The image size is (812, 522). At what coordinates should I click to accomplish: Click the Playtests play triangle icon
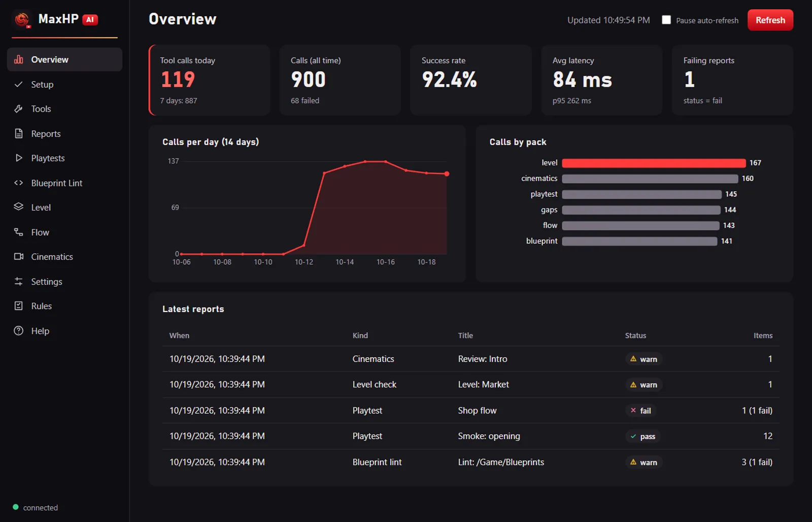point(19,158)
